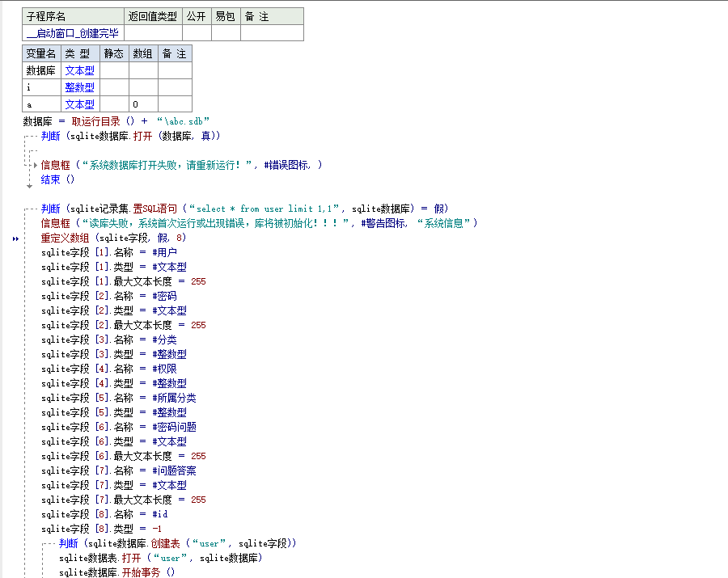This screenshot has height=578, width=728.
Task: Click the sqlite数据表.打开 line
Action: [x=161, y=558]
